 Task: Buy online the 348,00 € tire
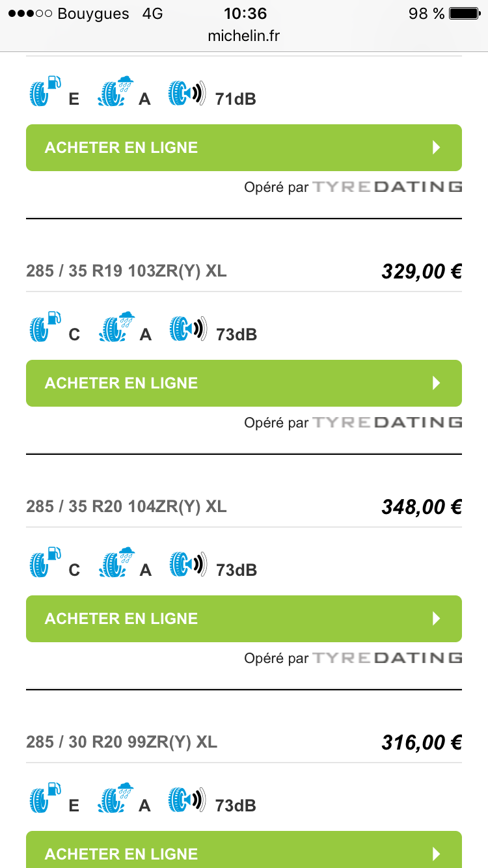[x=244, y=619]
